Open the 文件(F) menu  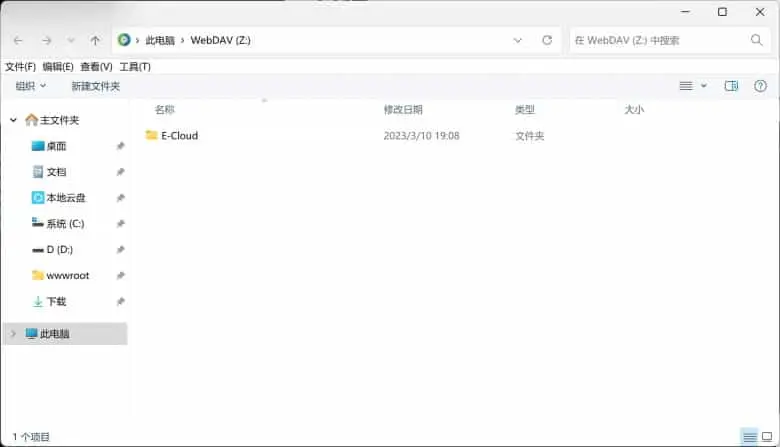pyautogui.click(x=20, y=67)
